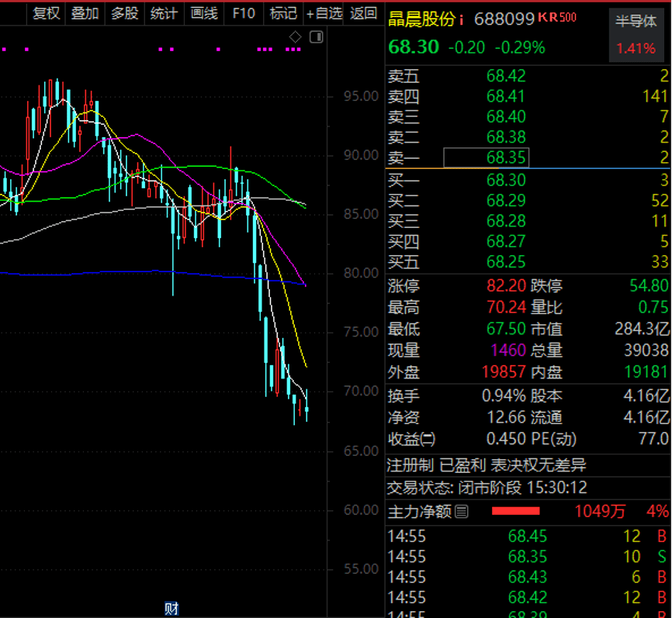Select 叠加 overlay in toolbar
This screenshot has height=618, width=672.
85,14
